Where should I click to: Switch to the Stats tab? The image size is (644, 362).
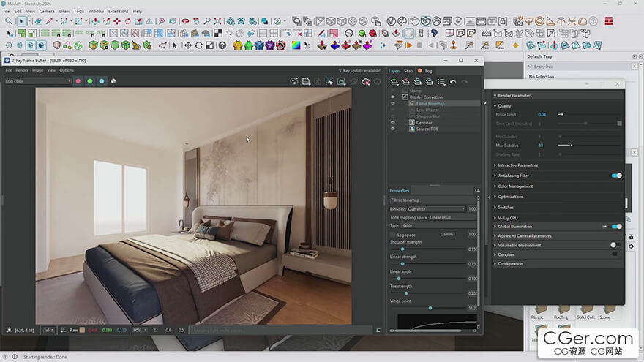coord(408,71)
